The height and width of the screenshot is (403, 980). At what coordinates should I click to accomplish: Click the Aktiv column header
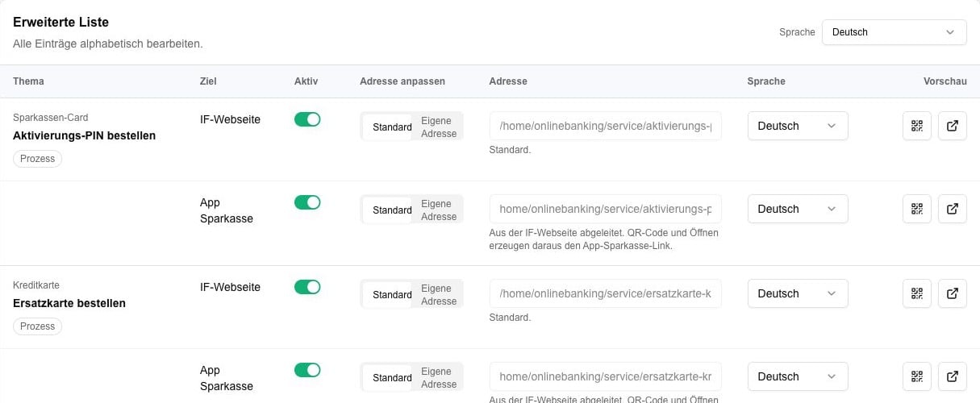pyautogui.click(x=306, y=81)
